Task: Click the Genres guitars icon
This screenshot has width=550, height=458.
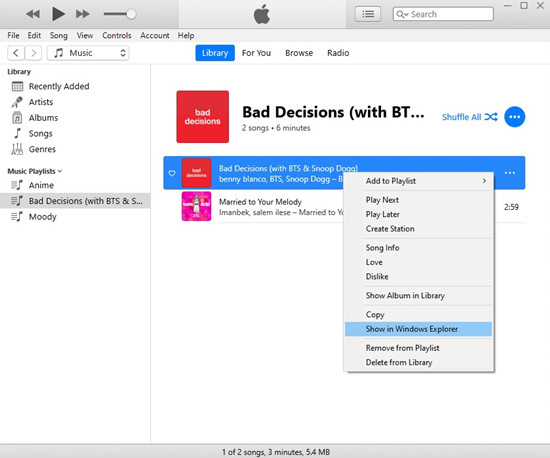Action: point(17,149)
